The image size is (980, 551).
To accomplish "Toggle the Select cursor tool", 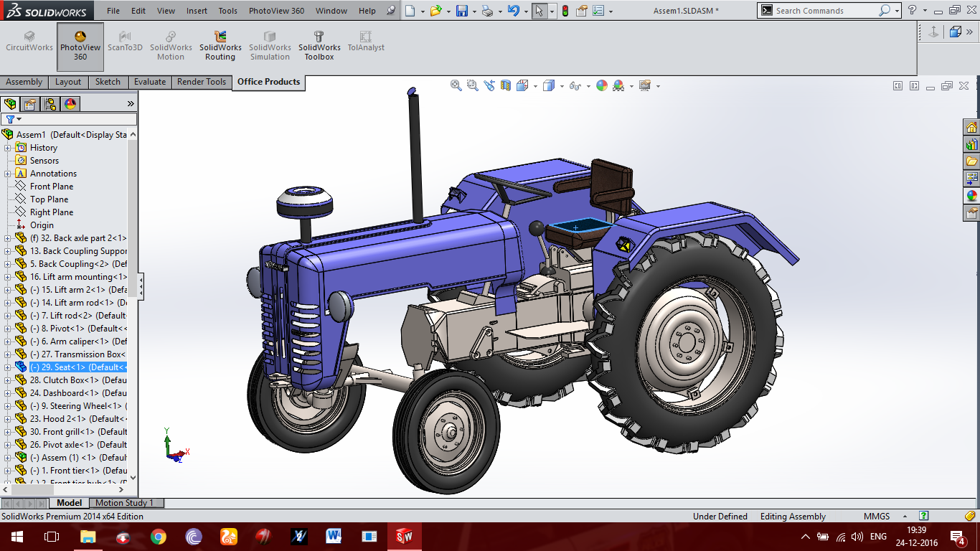I will pyautogui.click(x=539, y=11).
